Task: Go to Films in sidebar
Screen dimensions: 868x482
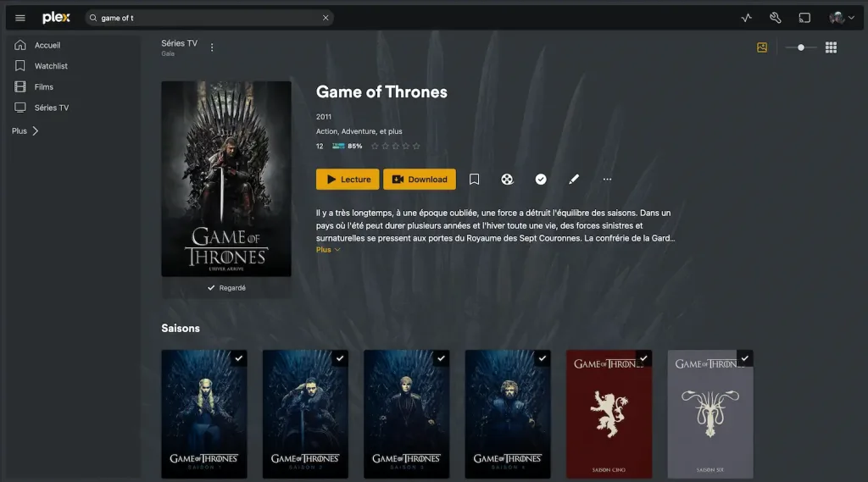Action: pyautogui.click(x=43, y=86)
